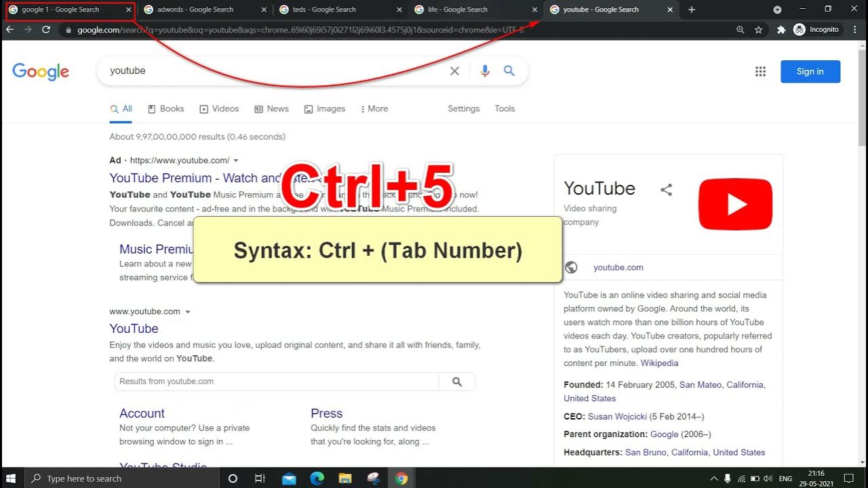The width and height of the screenshot is (868, 488).
Task: Click the red YouTube logo thumbnail
Action: 735,204
